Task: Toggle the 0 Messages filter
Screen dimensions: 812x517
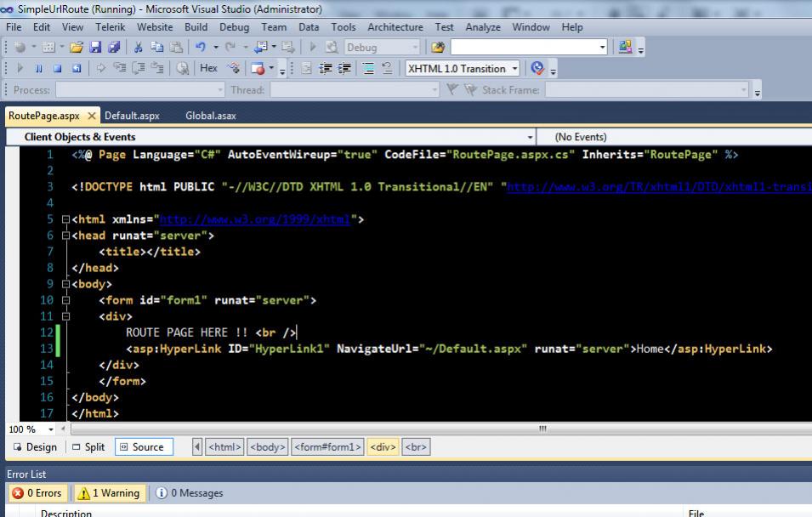Action: (x=189, y=493)
